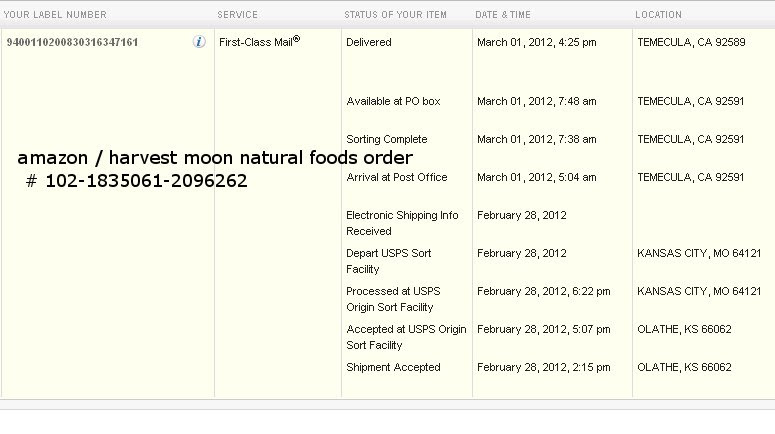The width and height of the screenshot is (775, 434).
Task: Click TEMECULA, CA 92591 in Available at PO box row
Action: (690, 101)
